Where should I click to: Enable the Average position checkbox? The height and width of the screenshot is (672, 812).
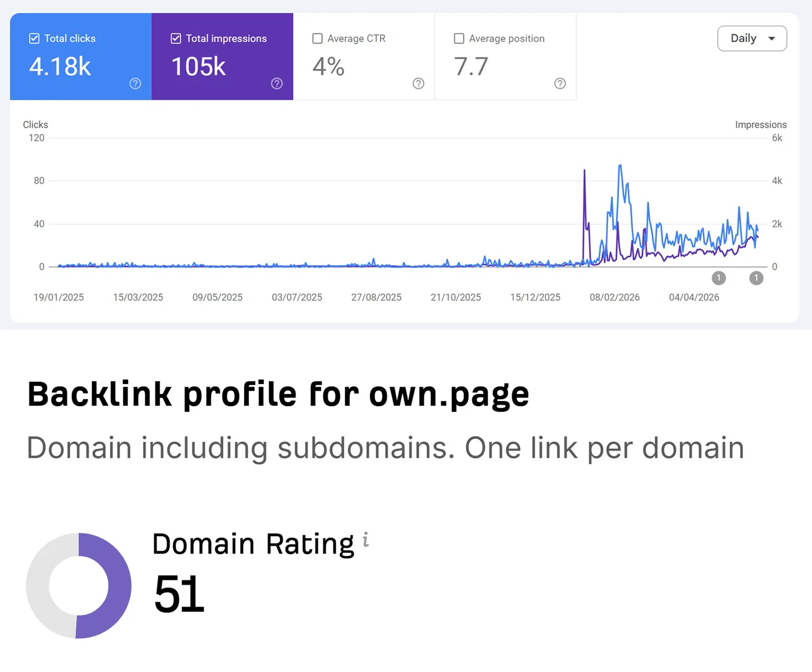click(x=459, y=38)
